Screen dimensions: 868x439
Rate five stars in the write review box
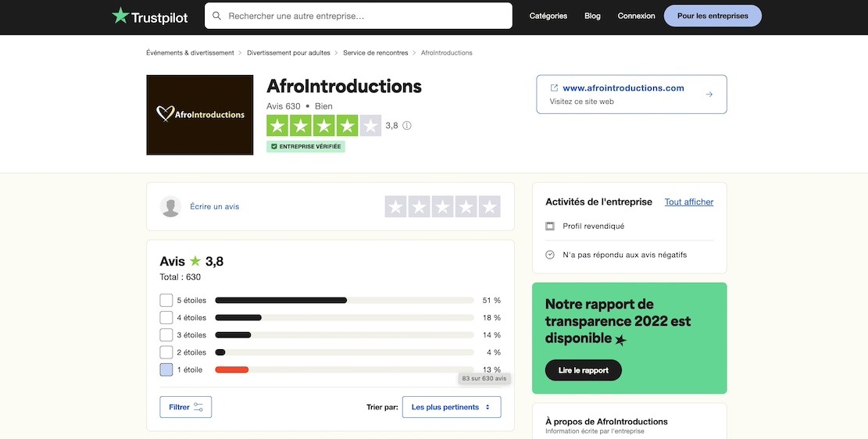[x=489, y=206]
